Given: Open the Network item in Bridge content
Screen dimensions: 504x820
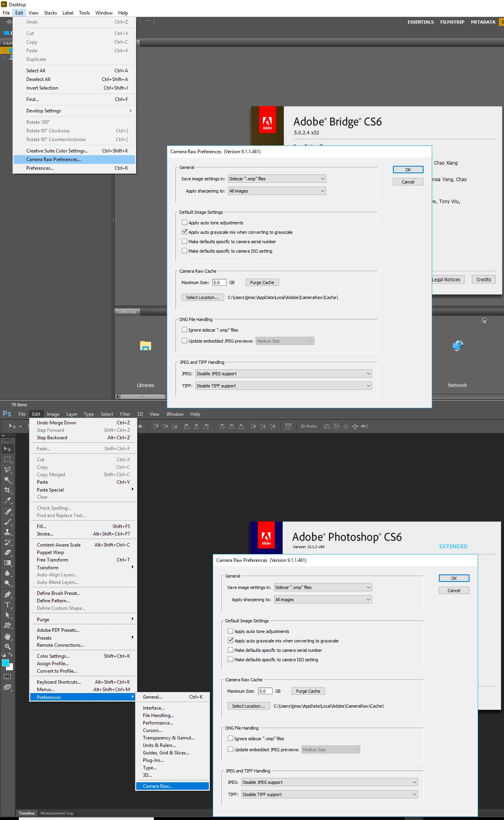Looking at the screenshot, I should [457, 363].
